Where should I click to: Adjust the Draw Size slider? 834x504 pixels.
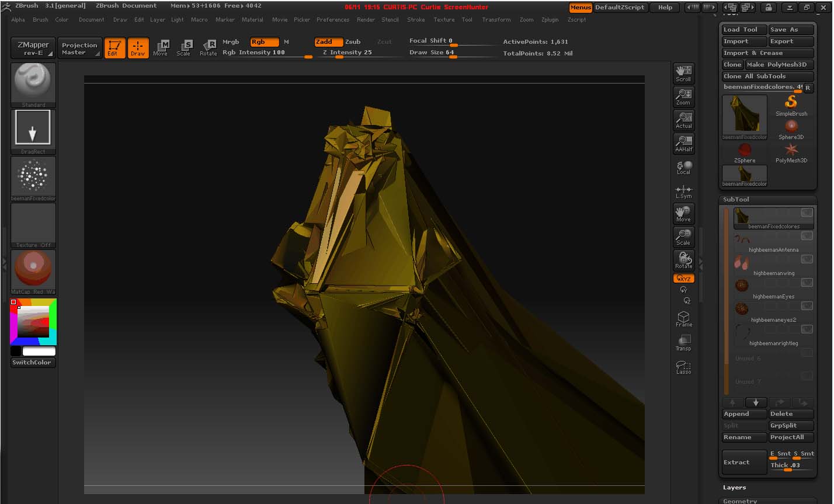pos(452,53)
